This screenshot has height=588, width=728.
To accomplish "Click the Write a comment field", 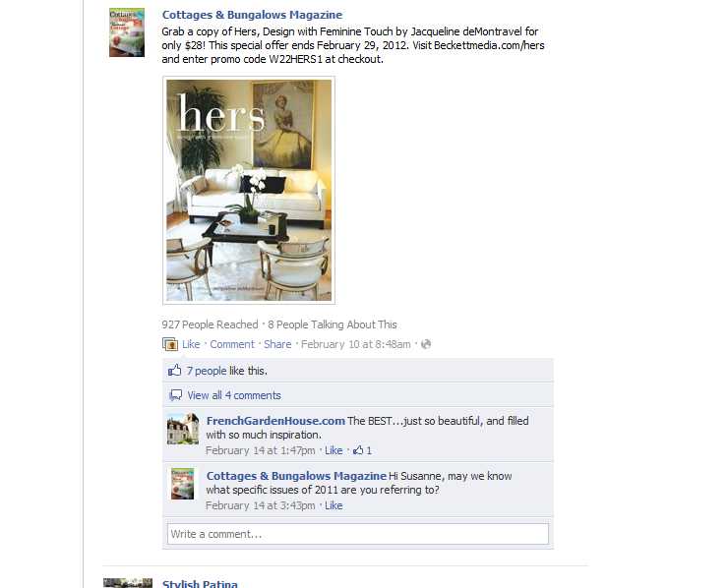I will click(358, 534).
